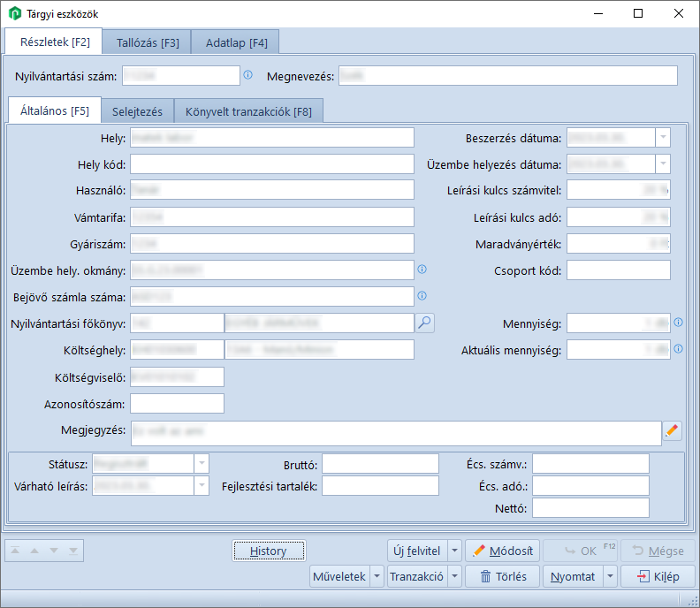Image resolution: width=700 pixels, height=608 pixels.
Task: Open the Könyvelt tranzakciók [F8] tab
Action: click(x=248, y=111)
